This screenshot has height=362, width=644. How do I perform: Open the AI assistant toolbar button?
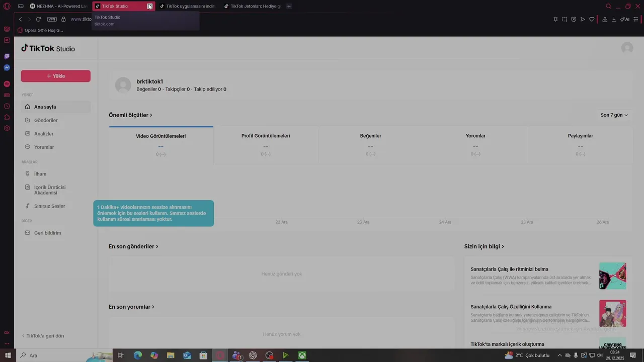click(625, 19)
